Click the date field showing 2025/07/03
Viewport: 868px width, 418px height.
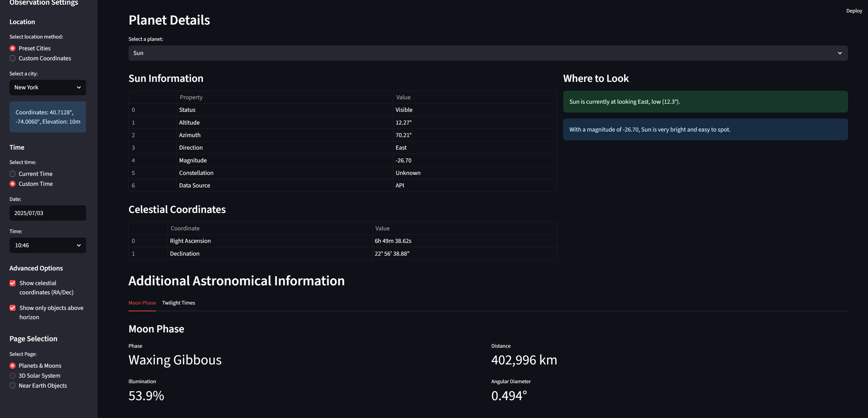(48, 213)
